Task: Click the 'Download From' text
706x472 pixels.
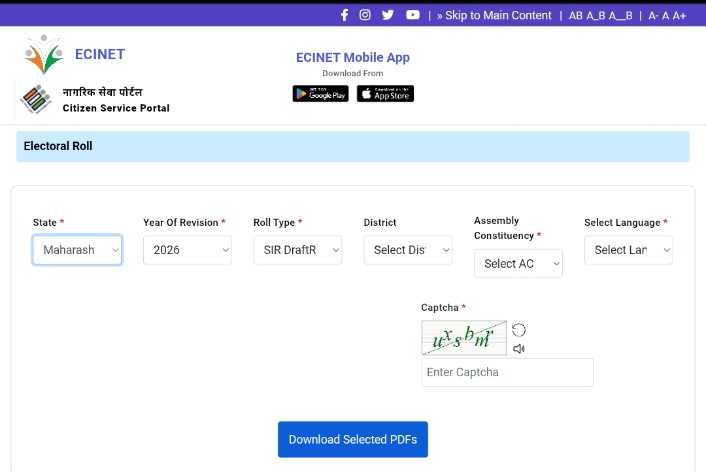Action: click(x=353, y=73)
